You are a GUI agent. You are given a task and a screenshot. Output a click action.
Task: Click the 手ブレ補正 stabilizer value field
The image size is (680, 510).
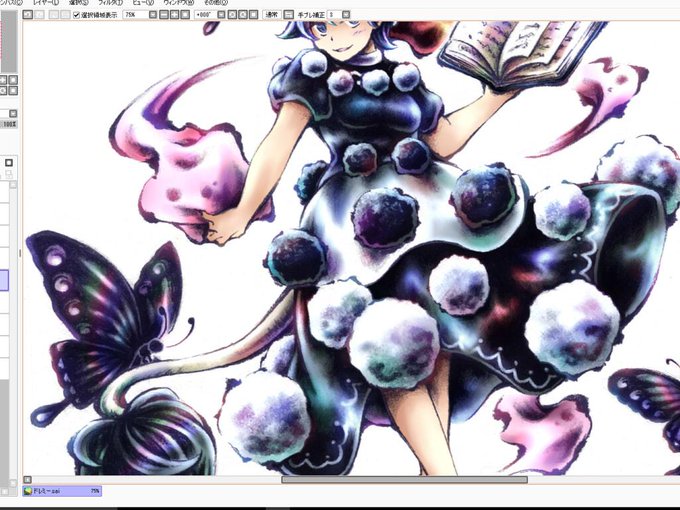click(334, 15)
